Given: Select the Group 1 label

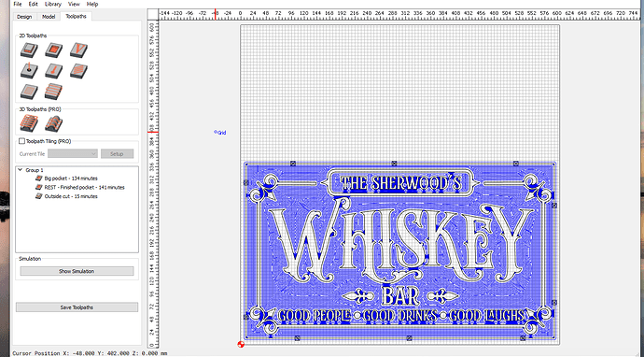Looking at the screenshot, I should click(35, 170).
